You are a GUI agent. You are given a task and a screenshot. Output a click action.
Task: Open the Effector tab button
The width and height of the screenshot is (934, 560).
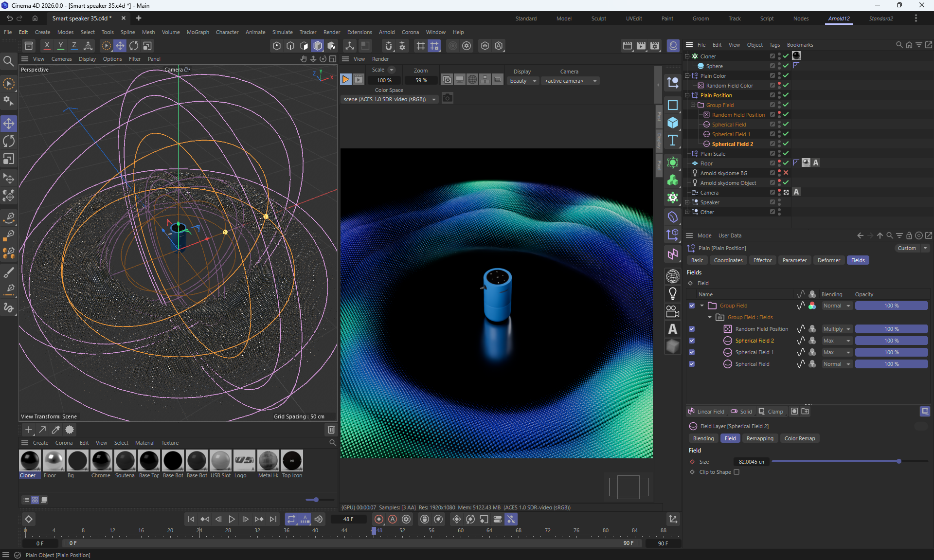pyautogui.click(x=762, y=260)
